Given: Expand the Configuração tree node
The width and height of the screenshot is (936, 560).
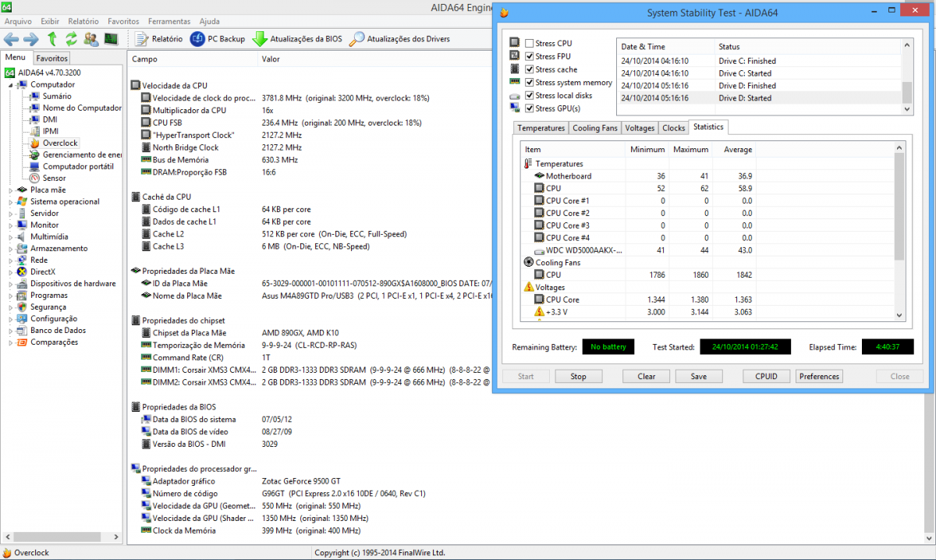Looking at the screenshot, I should pyautogui.click(x=11, y=318).
